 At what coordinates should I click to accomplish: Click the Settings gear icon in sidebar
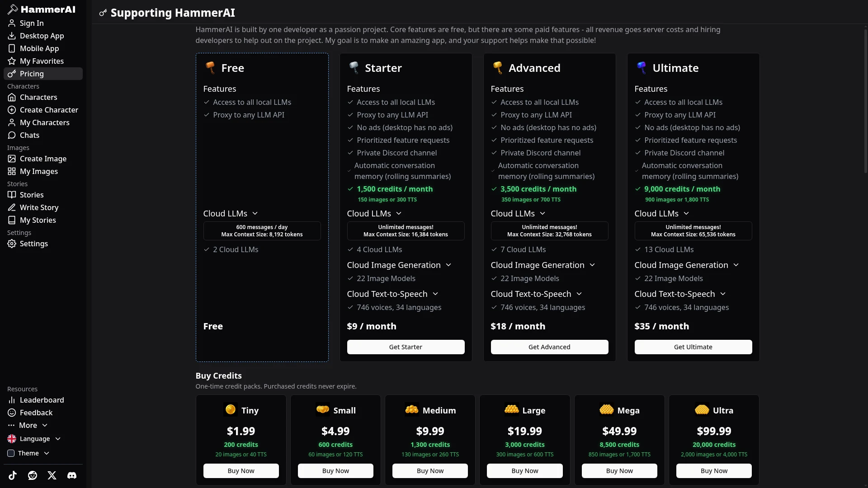[x=12, y=244]
